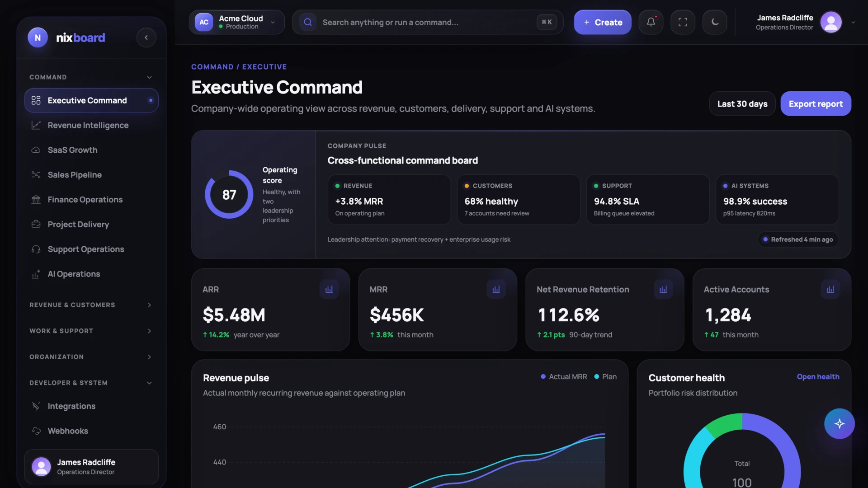Select Support Operations in the sidebar
Screen dimensions: 868x488
pos(91,249)
